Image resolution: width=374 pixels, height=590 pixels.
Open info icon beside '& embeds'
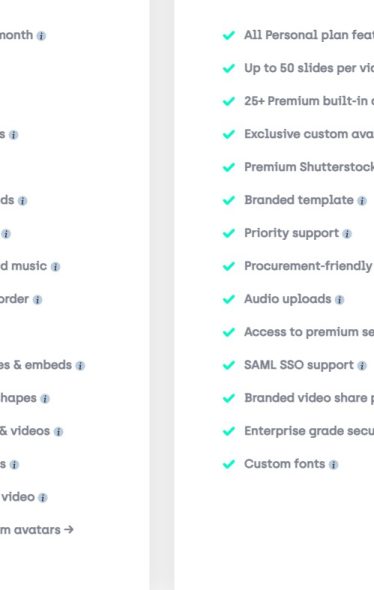(x=80, y=366)
